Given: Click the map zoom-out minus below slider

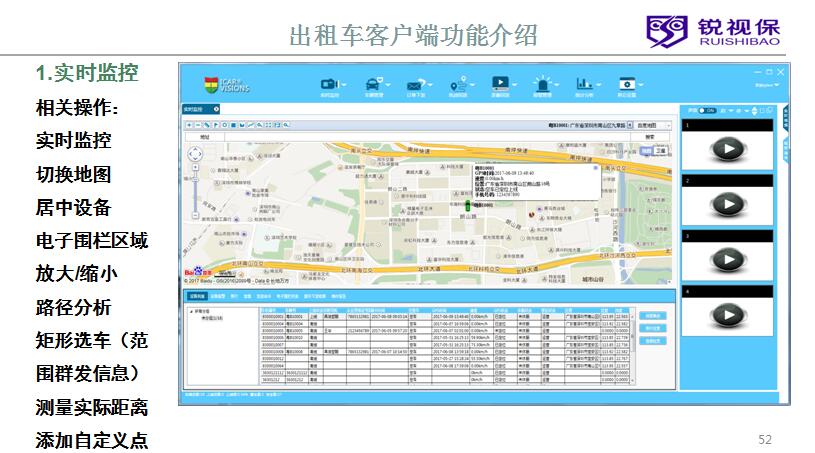Looking at the screenshot, I should click(x=195, y=215).
